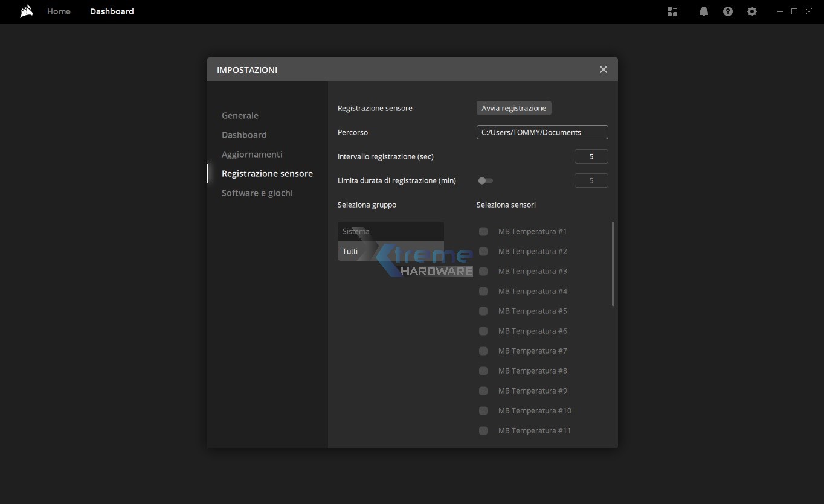Open the Home tab in top bar
The height and width of the screenshot is (504, 824).
pos(59,11)
